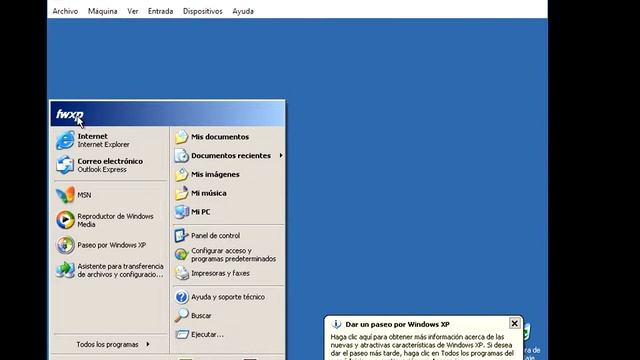
Task: Close the Dar un paseo por Windows XP balloon
Action: click(514, 323)
